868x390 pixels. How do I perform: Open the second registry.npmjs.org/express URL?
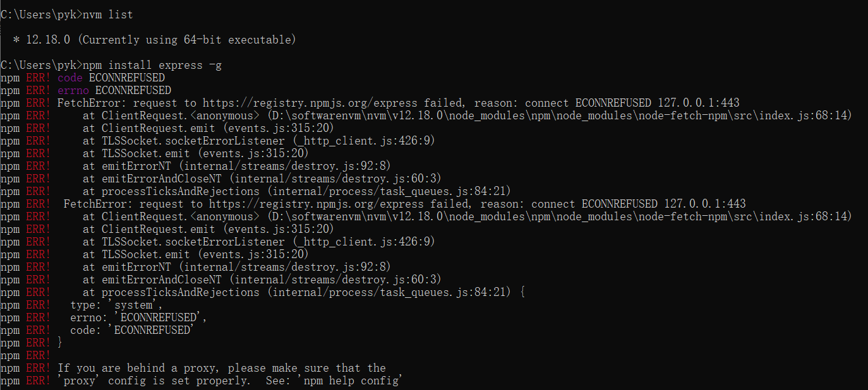click(319, 204)
